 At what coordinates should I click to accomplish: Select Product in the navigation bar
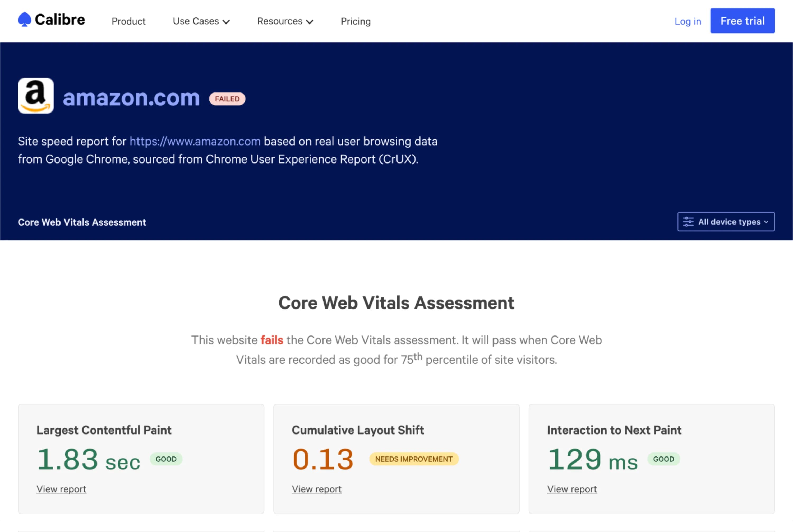click(128, 21)
